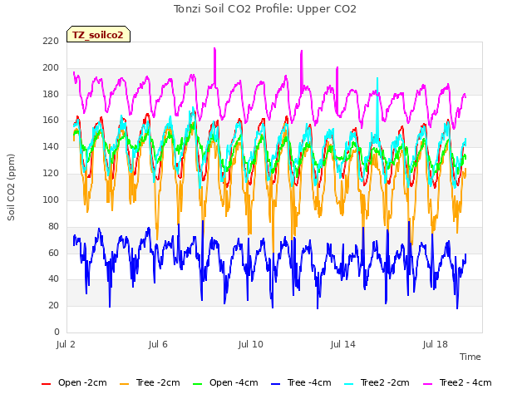Click the 120 y-axis tick label
The width and height of the screenshot is (532, 399).
[51, 173]
